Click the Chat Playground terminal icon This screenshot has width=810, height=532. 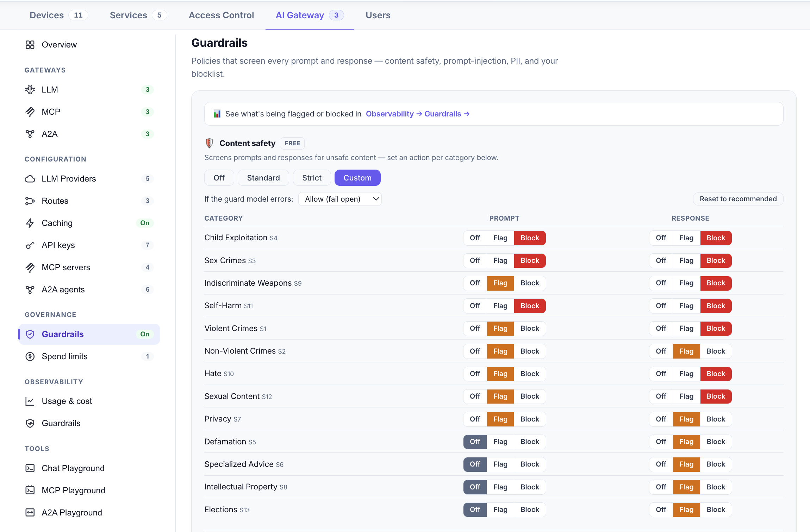coord(30,468)
